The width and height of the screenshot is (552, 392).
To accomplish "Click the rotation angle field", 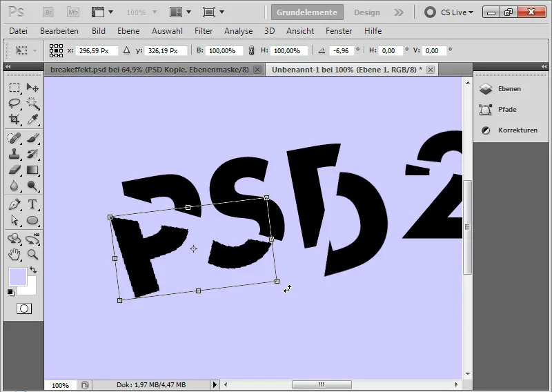I will coord(341,50).
